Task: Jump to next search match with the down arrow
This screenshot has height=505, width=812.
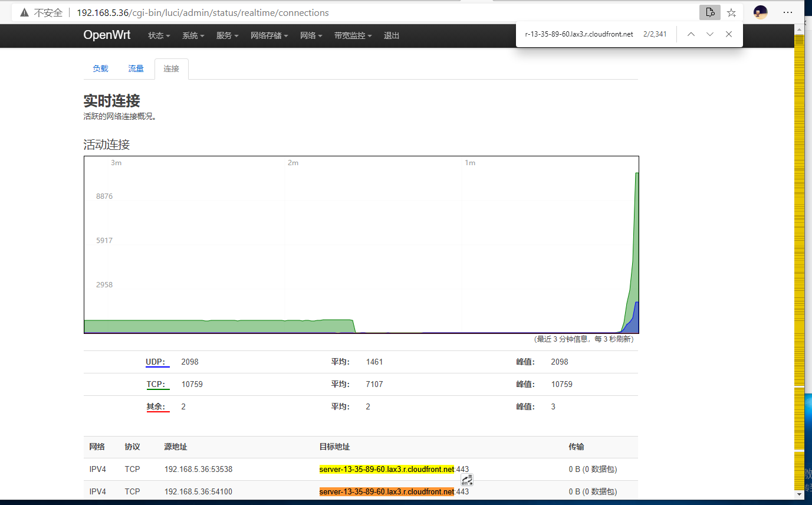Action: coord(710,34)
